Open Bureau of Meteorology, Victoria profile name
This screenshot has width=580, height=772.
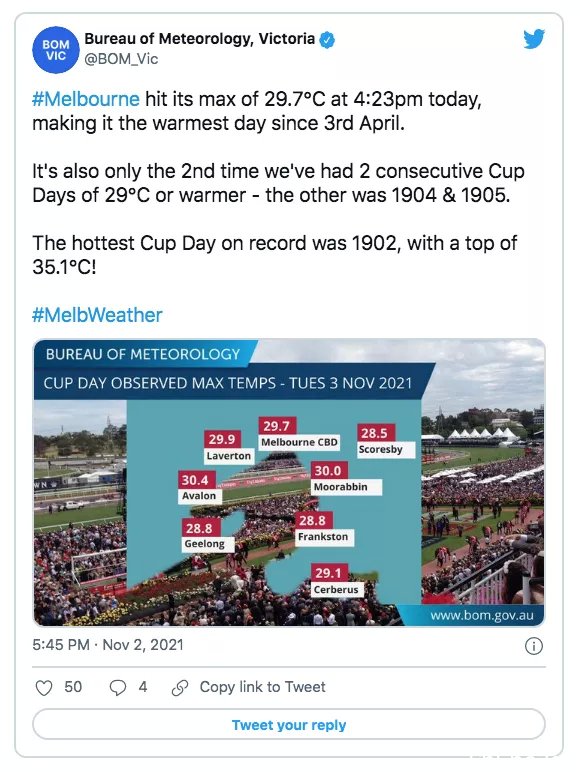(x=199, y=38)
